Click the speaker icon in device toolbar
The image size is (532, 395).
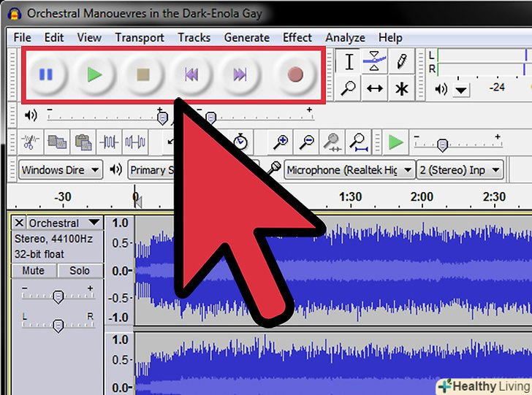tap(116, 169)
